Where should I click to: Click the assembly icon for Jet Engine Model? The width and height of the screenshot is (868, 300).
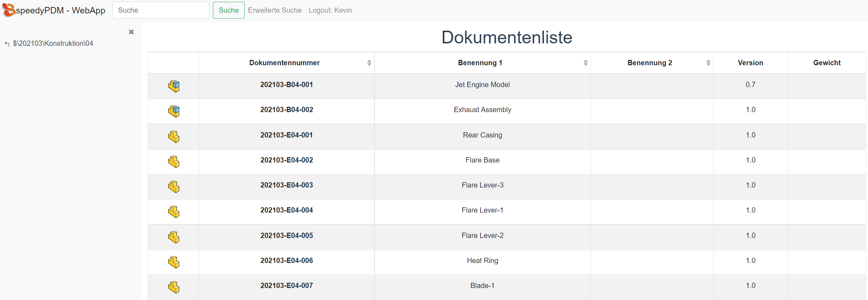tap(173, 86)
